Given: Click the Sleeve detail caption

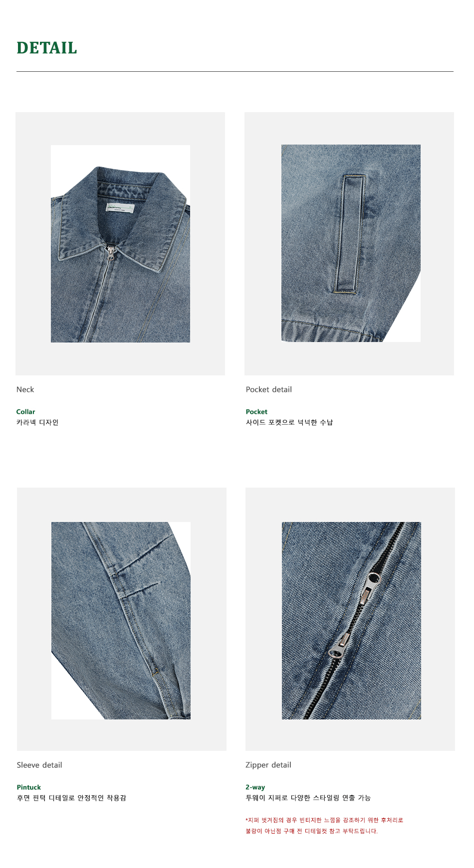Looking at the screenshot, I should tap(39, 765).
